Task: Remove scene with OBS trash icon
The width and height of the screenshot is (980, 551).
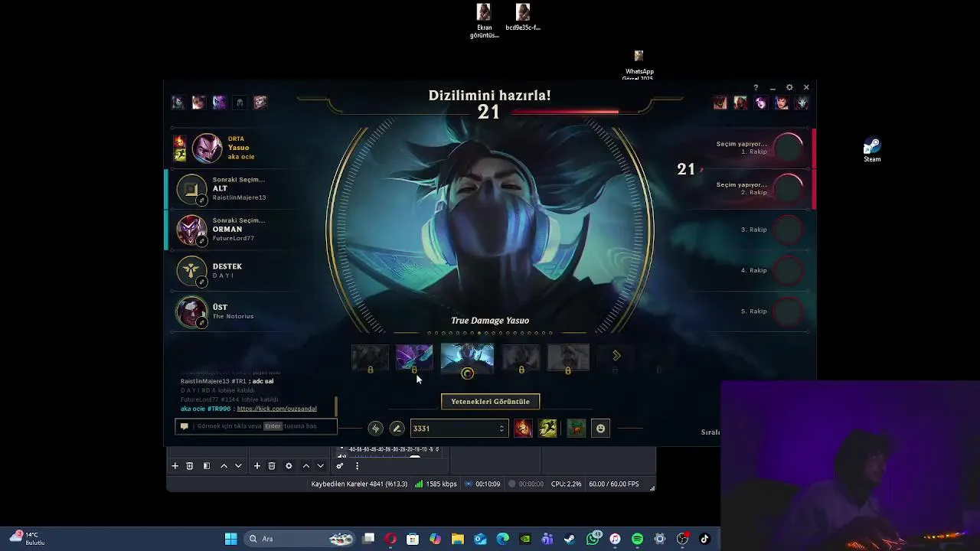Action: 189,465
